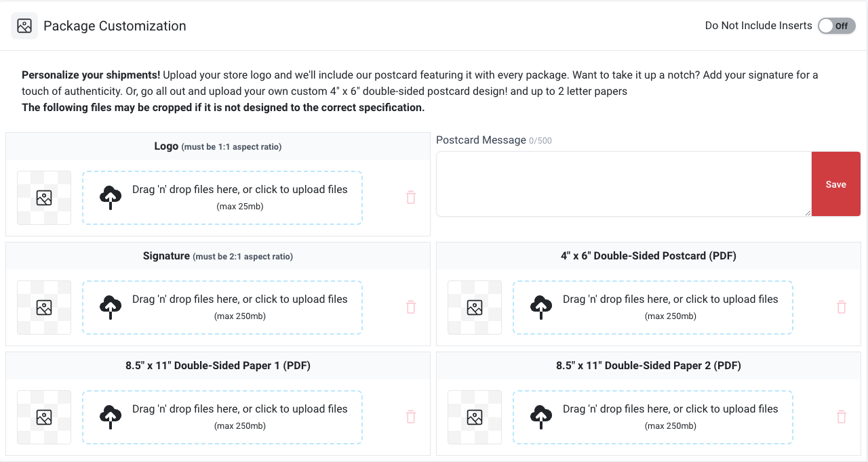The height and width of the screenshot is (462, 868).
Task: Click the Logo upload dropzone text
Action: pos(240,190)
